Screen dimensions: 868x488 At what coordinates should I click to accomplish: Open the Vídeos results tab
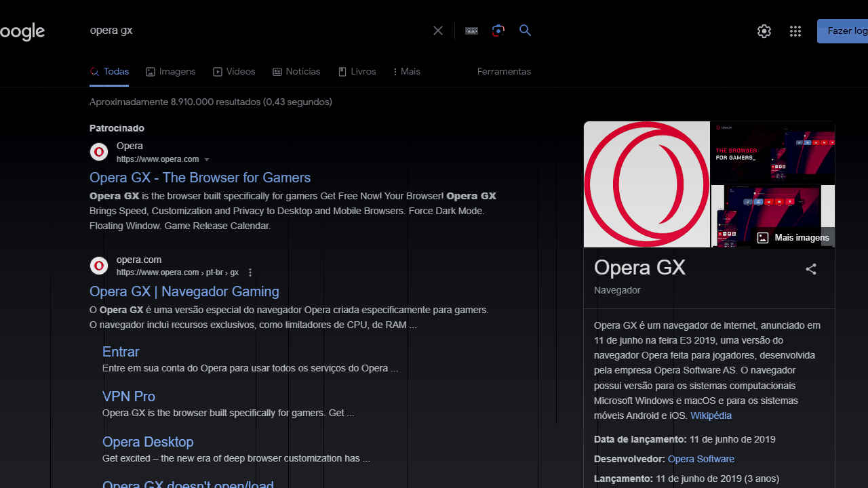[234, 71]
